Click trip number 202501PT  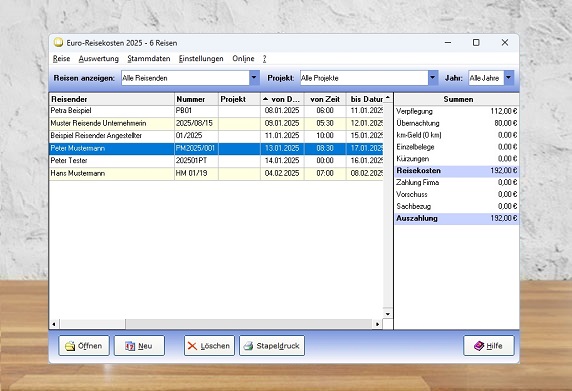pyautogui.click(x=192, y=160)
